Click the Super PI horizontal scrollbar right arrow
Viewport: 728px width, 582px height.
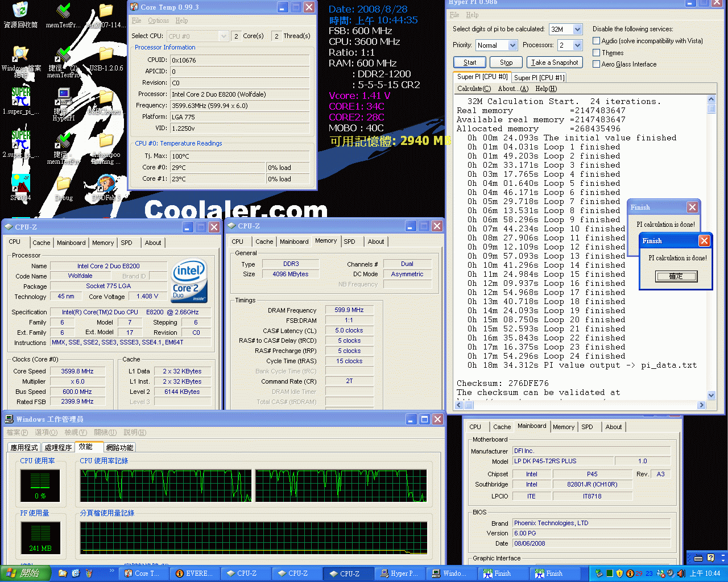pos(701,405)
